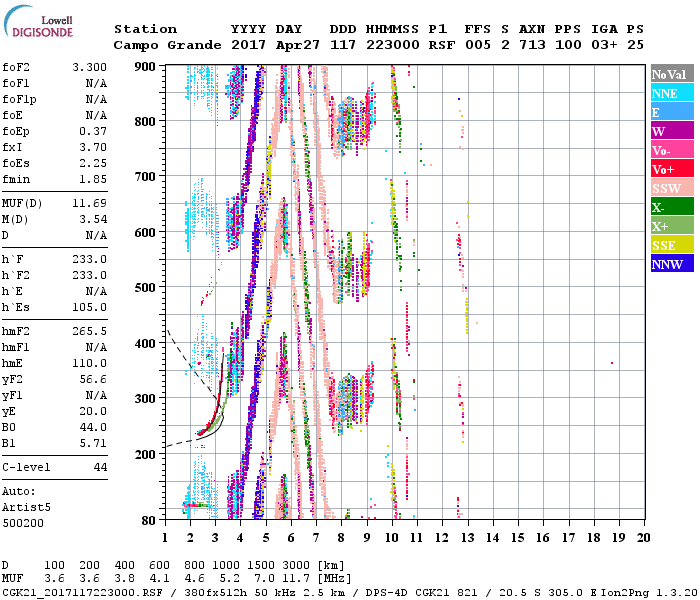
Task: Click the fxI value 3.70
Action: click(93, 147)
